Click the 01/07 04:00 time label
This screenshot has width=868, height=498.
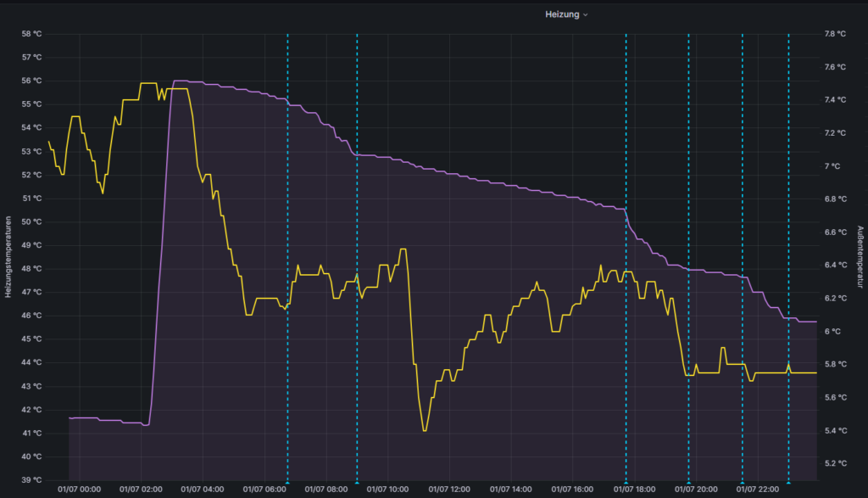click(x=203, y=490)
